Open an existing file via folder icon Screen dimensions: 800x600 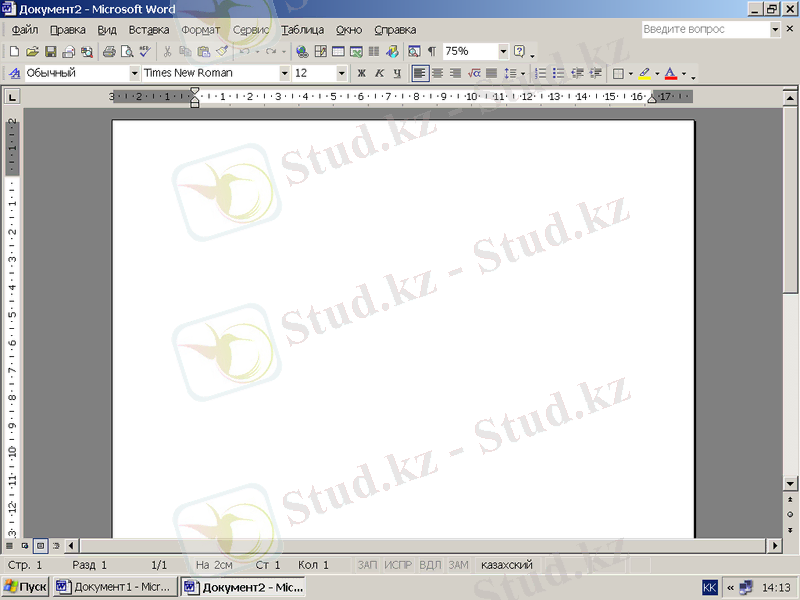tap(32, 52)
